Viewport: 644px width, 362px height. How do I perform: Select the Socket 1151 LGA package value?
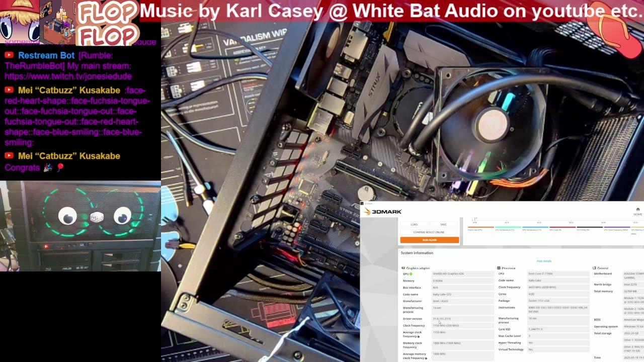[x=539, y=301]
